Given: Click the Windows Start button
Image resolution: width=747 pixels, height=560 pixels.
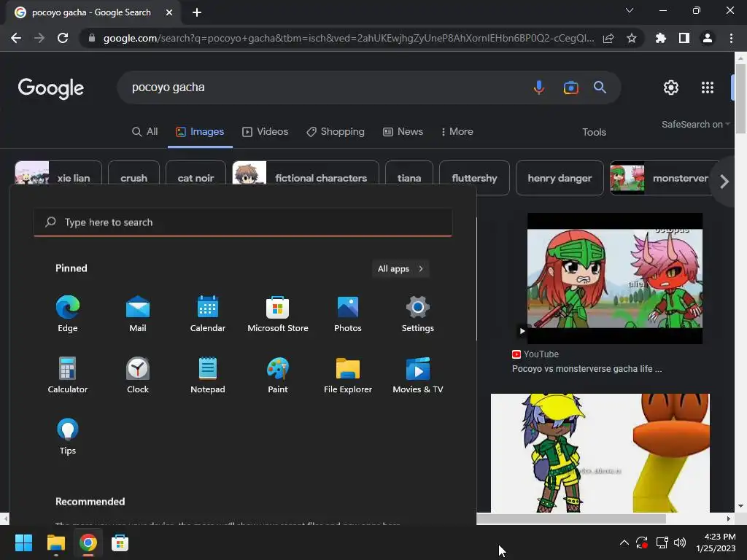Looking at the screenshot, I should pos(23,542).
